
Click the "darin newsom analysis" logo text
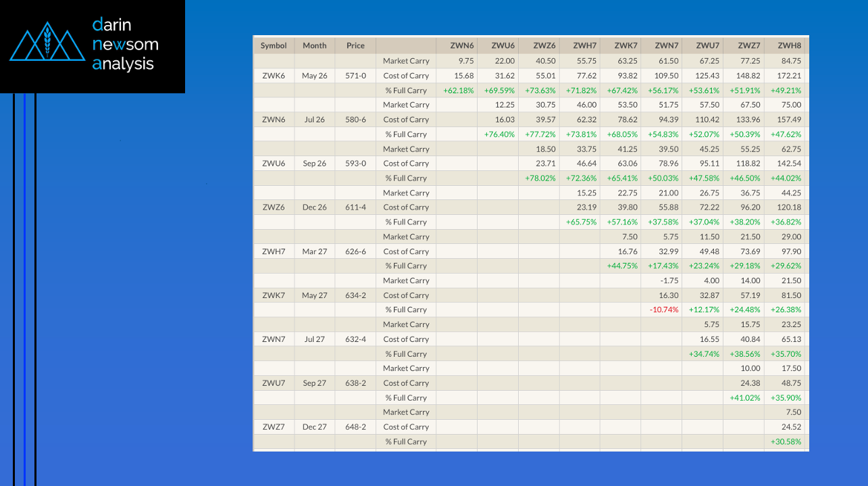click(125, 45)
